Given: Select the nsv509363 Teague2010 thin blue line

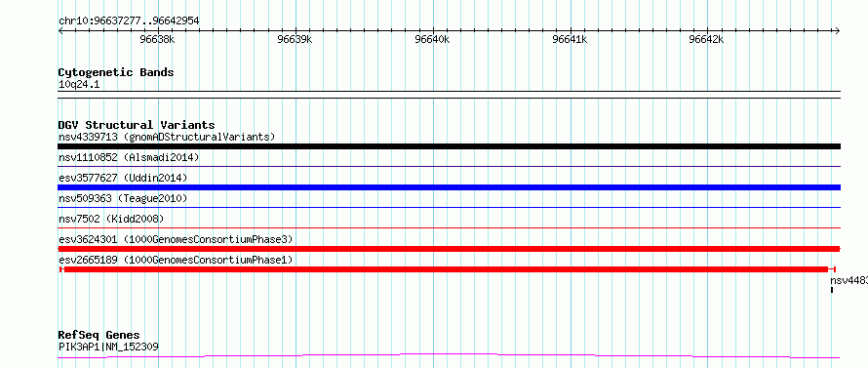Looking at the screenshot, I should coord(449,207).
